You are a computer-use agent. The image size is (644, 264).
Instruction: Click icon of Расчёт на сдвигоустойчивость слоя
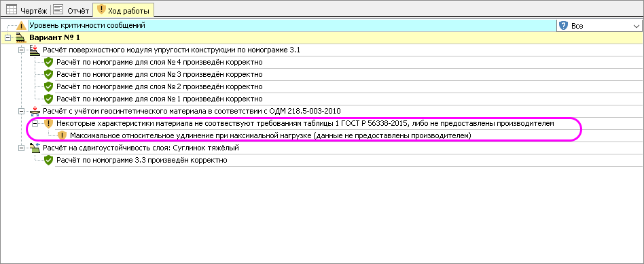click(35, 148)
